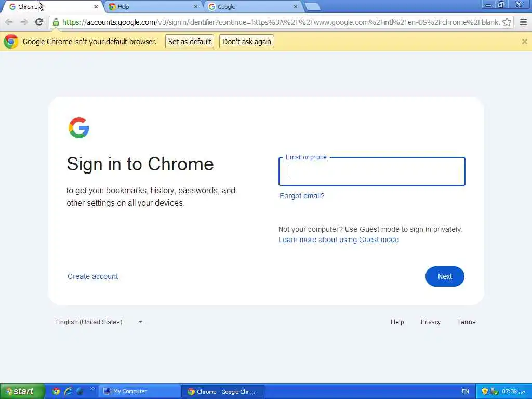Switch to My Computer taskbar window
The width and height of the screenshot is (532, 399).
(139, 391)
